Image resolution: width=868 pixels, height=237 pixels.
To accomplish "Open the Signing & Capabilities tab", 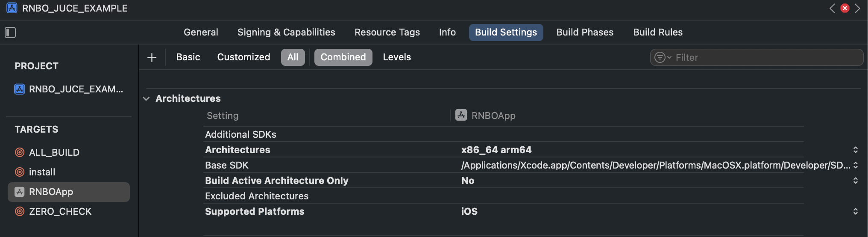I will coord(286,33).
